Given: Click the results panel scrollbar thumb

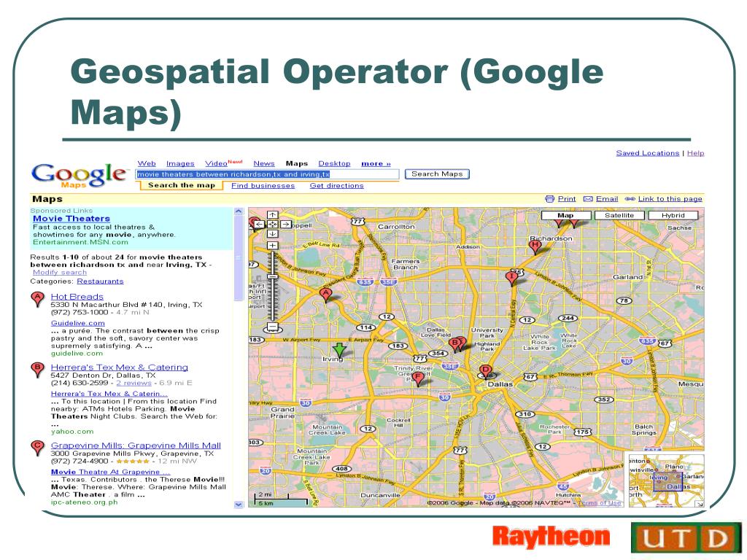Looking at the screenshot, I should (239, 258).
